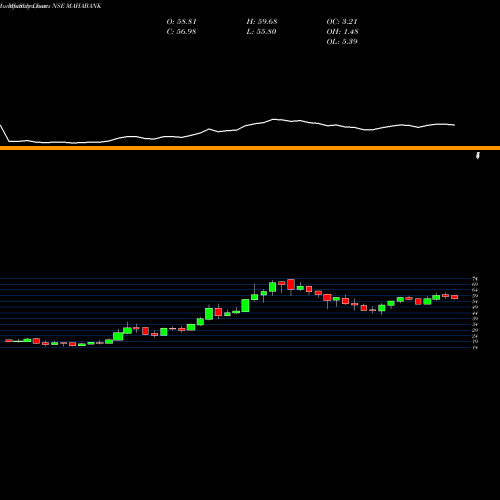Select the close value C: 56.98

[x=181, y=32]
